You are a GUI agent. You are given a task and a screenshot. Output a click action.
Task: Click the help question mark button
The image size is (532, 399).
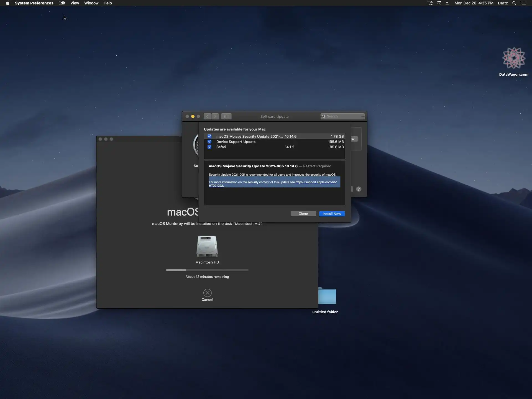pyautogui.click(x=359, y=189)
